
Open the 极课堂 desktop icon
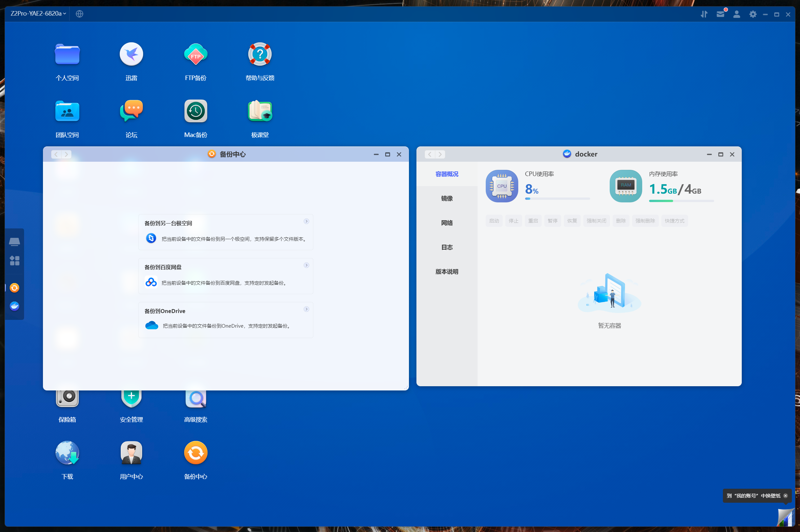coord(260,111)
